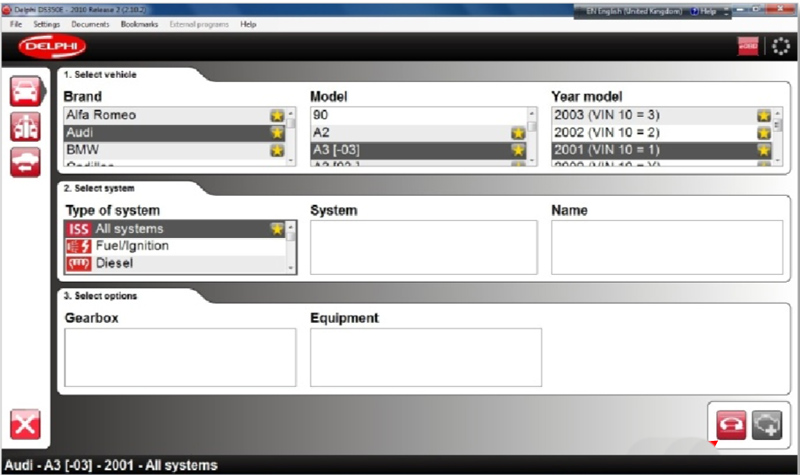The image size is (800, 475).
Task: Click the empty Equipment list box
Action: pyautogui.click(x=426, y=357)
